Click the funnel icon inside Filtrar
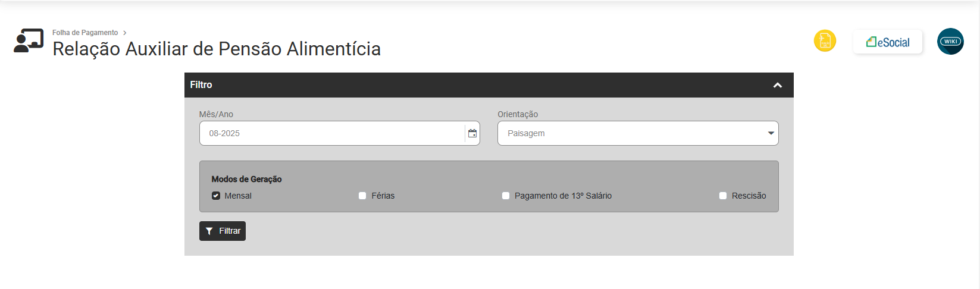Viewport: 980px width, 289px height. coord(209,231)
